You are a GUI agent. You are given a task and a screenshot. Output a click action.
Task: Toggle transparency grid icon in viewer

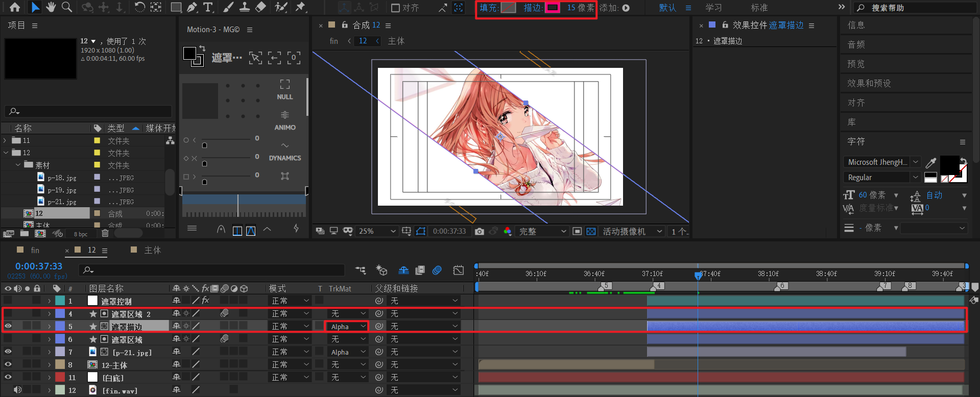(591, 231)
